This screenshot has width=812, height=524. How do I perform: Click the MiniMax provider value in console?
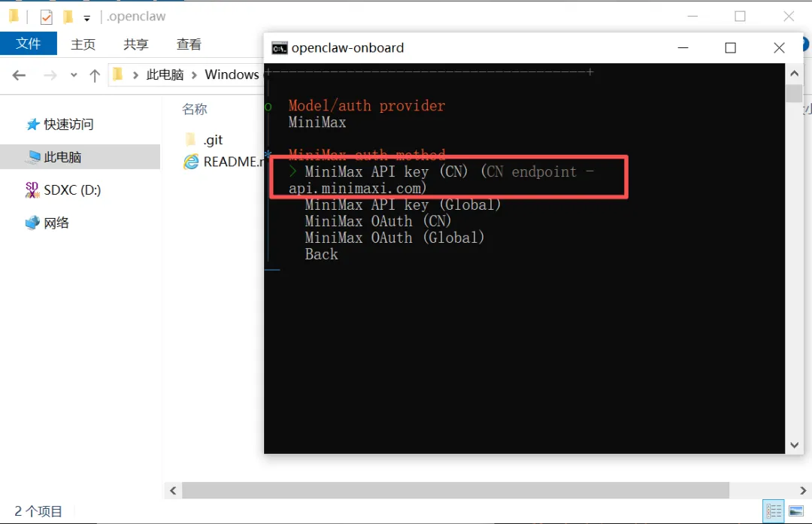pyautogui.click(x=317, y=123)
